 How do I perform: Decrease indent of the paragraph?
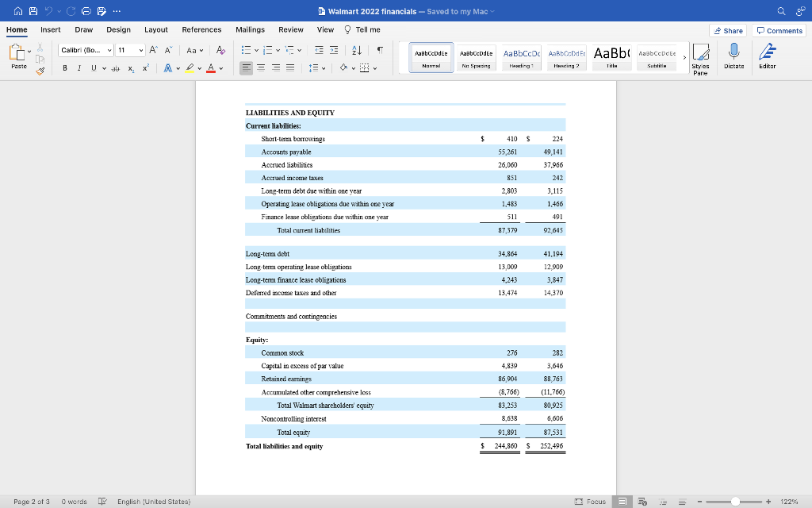[319, 50]
